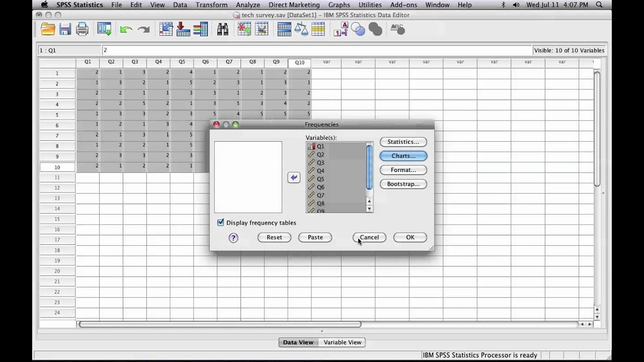Viewport: 644px width, 362px height.
Task: Open the Direct Marketing menu
Action: [x=294, y=5]
